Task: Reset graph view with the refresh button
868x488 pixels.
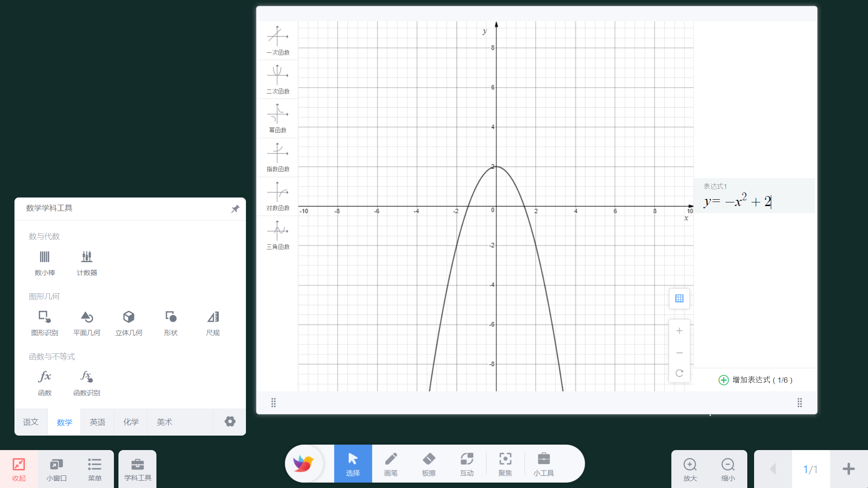Action: (x=679, y=373)
